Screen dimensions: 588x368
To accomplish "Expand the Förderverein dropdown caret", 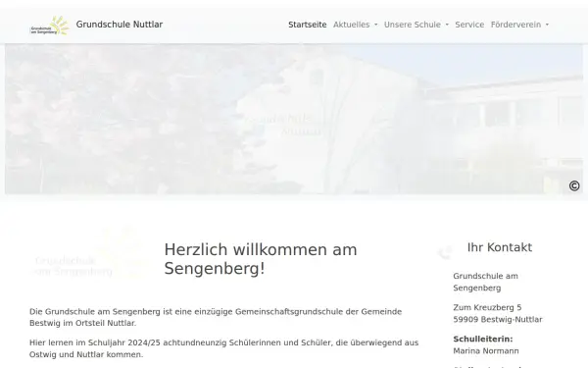I will (x=547, y=25).
